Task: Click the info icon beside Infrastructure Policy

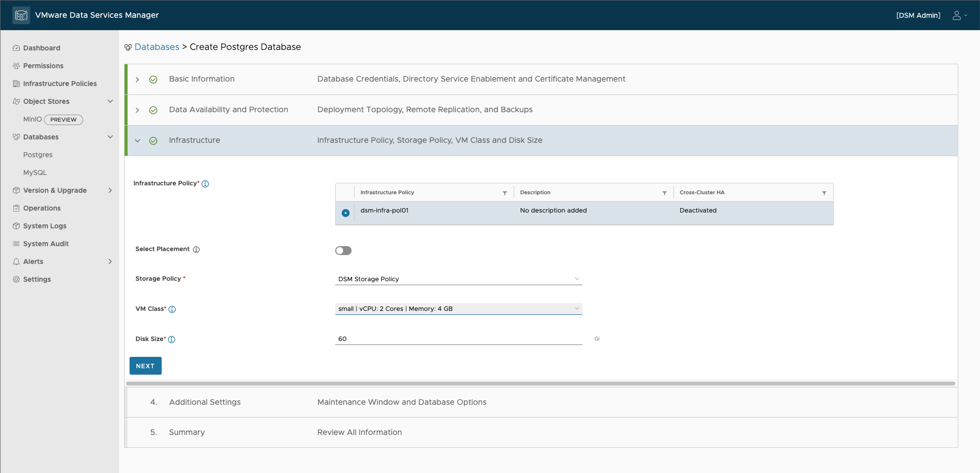Action: tap(205, 184)
